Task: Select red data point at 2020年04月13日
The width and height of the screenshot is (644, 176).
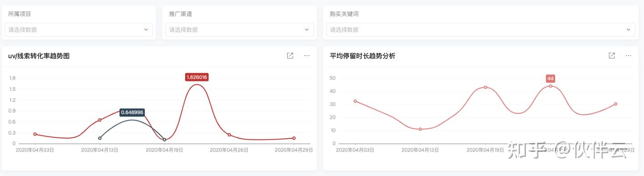Action: click(x=100, y=120)
